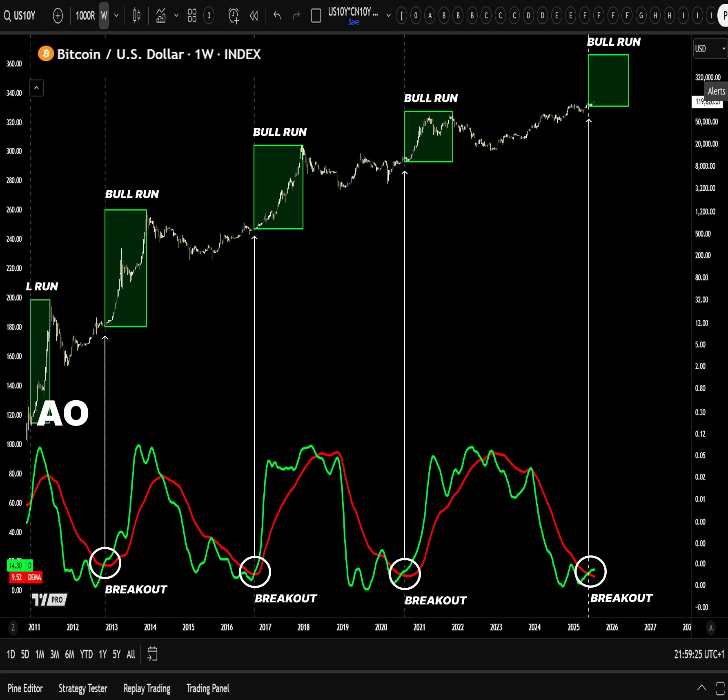This screenshot has height=700, width=728.
Task: Toggle the maximize bottom panel icon
Action: (x=720, y=688)
